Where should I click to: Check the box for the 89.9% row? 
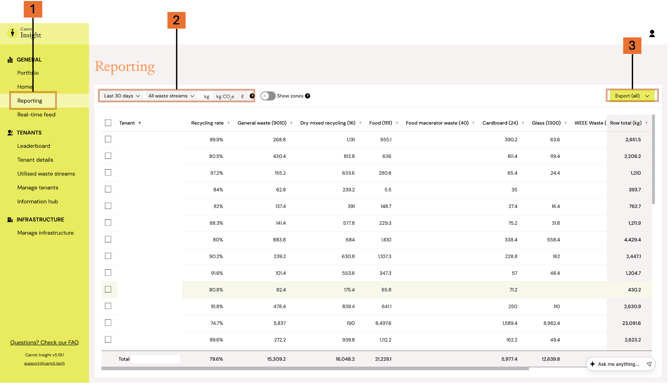point(108,139)
